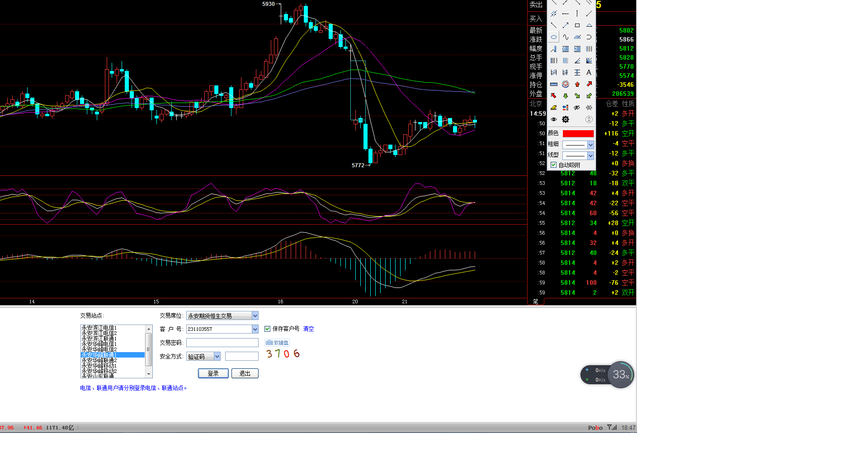Pick the sine wave drawing tool
The image size is (868, 471).
(x=565, y=37)
